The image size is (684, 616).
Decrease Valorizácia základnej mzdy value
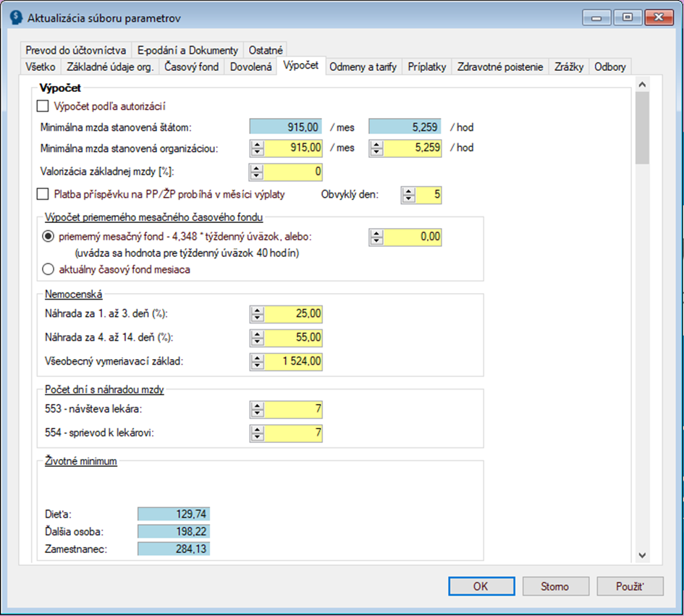[x=256, y=176]
